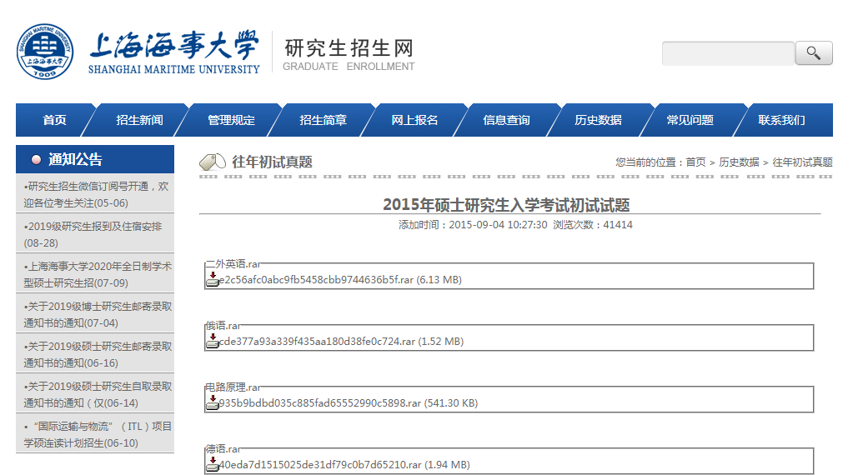
Task: Open the 历史数据 navigation item
Action: point(598,120)
